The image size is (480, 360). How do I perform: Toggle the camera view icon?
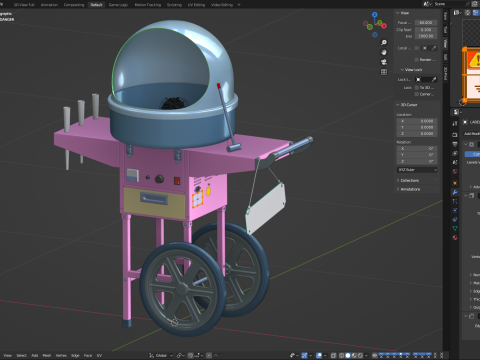click(384, 62)
